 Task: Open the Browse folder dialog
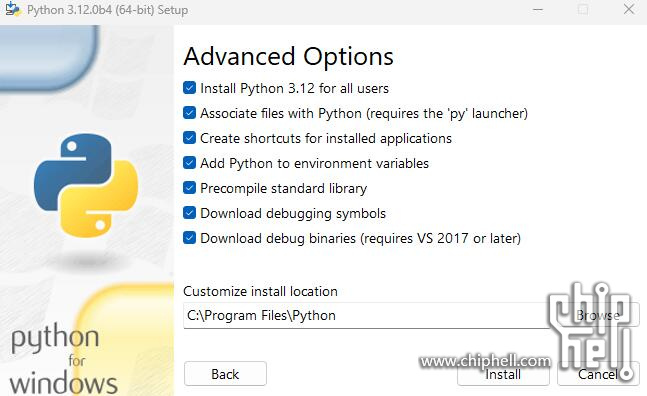pos(598,316)
